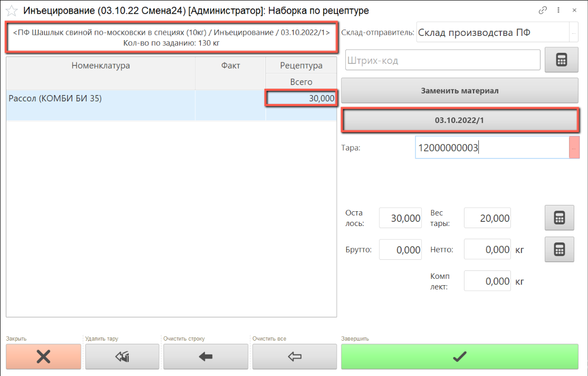Open Склад-отправитель selection ellipsis
The height and width of the screenshot is (376, 588).
[574, 33]
